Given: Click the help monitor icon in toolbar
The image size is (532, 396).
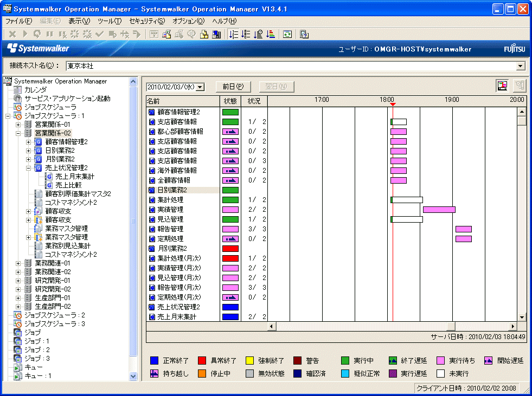Looking at the screenshot, I should 304,34.
